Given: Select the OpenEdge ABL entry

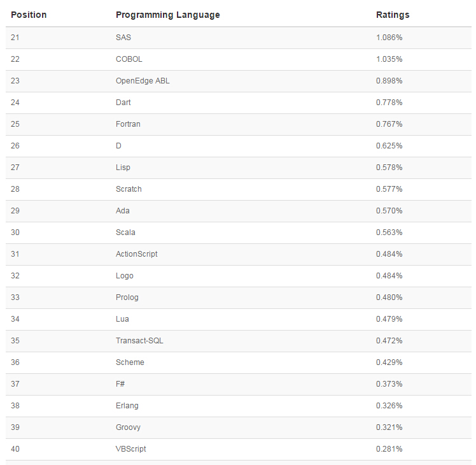Looking at the screenshot, I should pos(143,81).
